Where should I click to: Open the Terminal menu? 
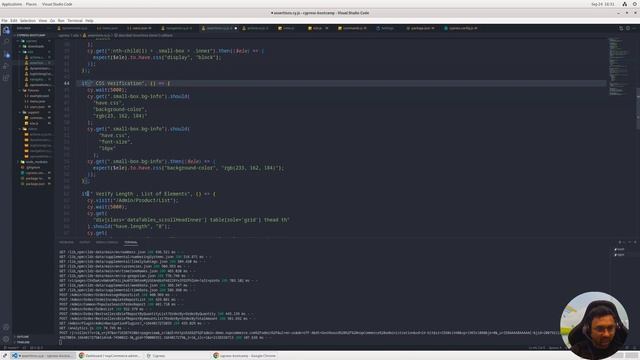tap(75, 20)
